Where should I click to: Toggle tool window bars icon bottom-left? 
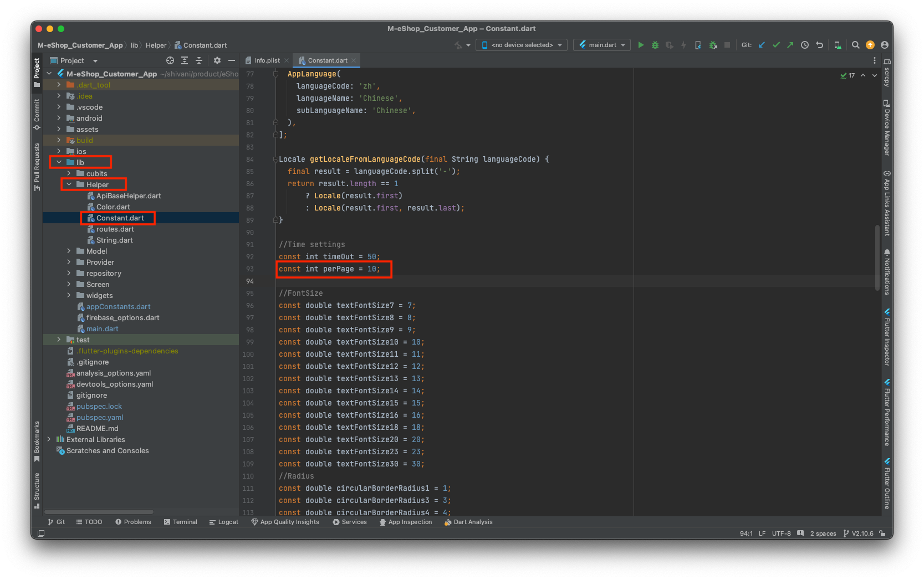pyautogui.click(x=41, y=533)
